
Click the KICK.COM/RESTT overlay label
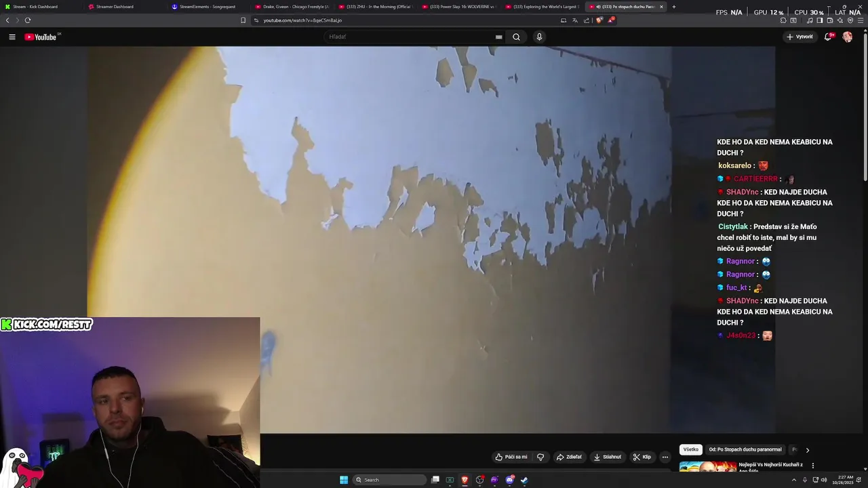[46, 325]
